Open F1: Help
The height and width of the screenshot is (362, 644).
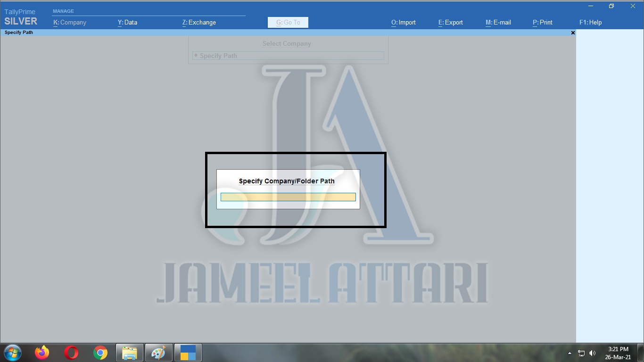tap(591, 22)
